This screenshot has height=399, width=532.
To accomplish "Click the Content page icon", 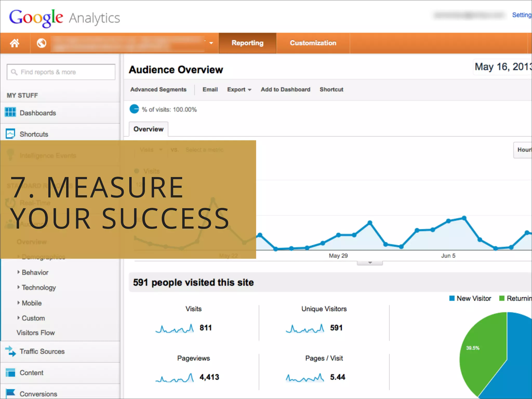I will coord(10,373).
